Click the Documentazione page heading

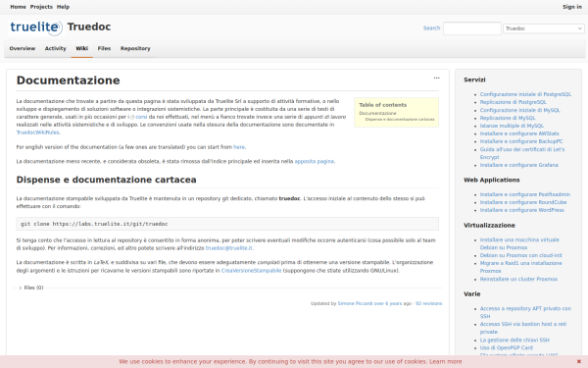[69, 80]
